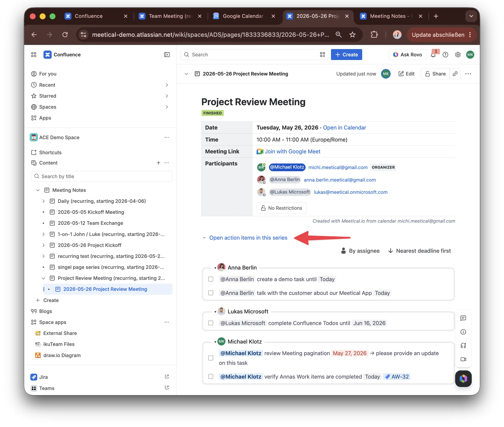Open the video recording icon in side rail

coord(463,359)
